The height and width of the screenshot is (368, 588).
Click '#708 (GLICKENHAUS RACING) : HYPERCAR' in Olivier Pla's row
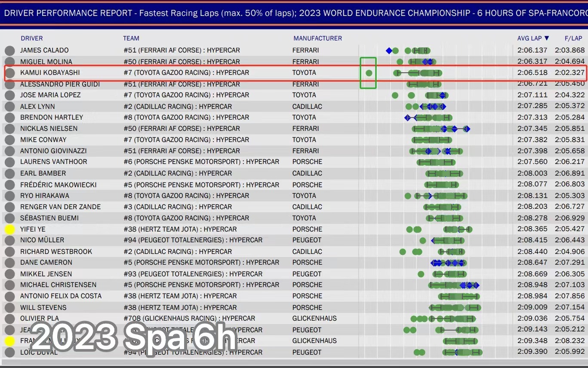pyautogui.click(x=189, y=319)
